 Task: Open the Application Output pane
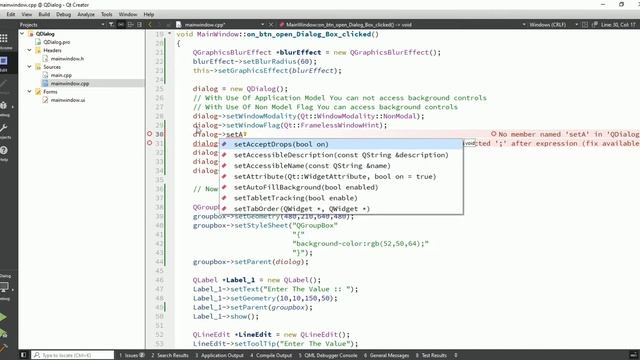(x=219, y=355)
